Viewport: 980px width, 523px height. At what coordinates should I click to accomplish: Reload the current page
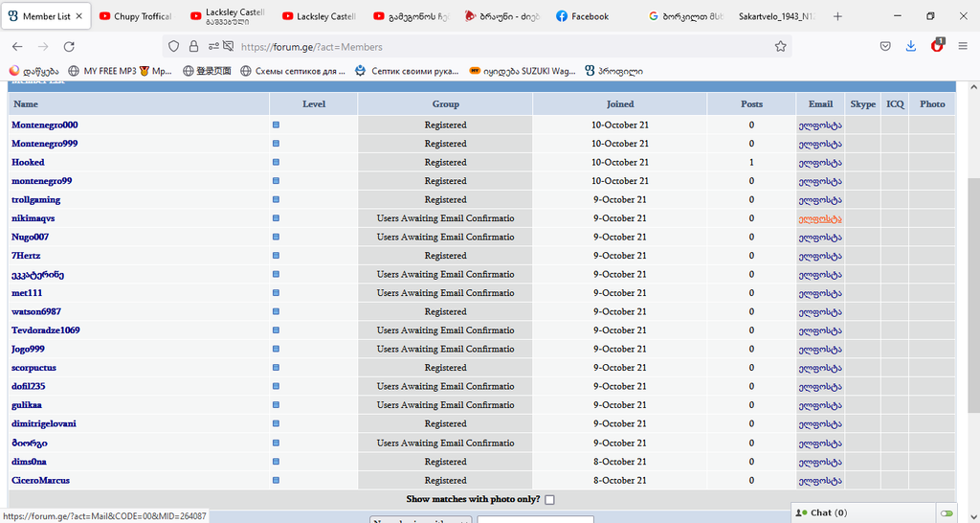tap(69, 46)
